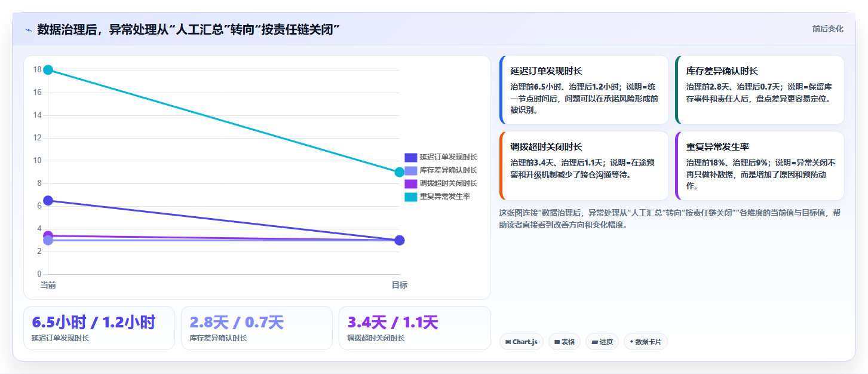Click the 调拨超时关闭时长 legend color swatch
Image resolution: width=868 pixels, height=374 pixels.
coord(410,183)
